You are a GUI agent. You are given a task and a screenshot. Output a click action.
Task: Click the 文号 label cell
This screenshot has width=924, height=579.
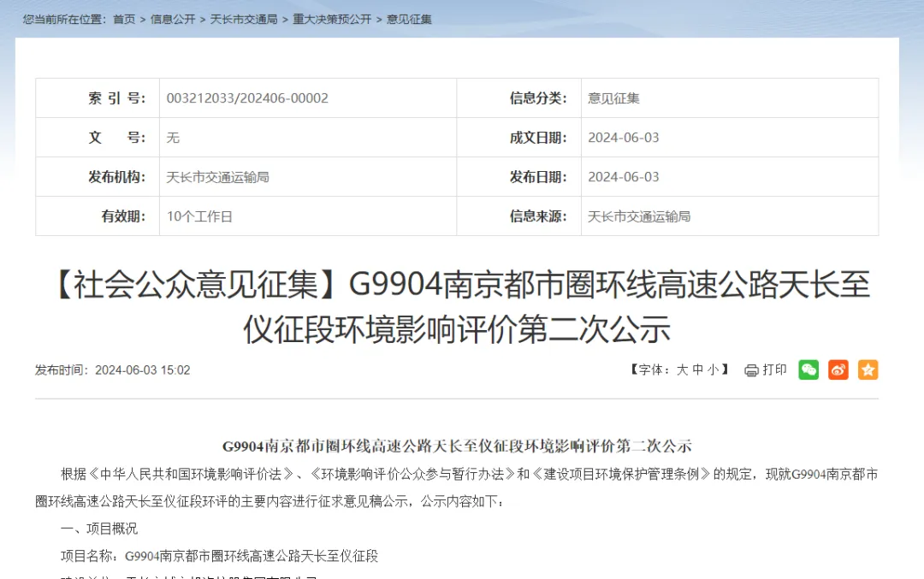(98, 138)
